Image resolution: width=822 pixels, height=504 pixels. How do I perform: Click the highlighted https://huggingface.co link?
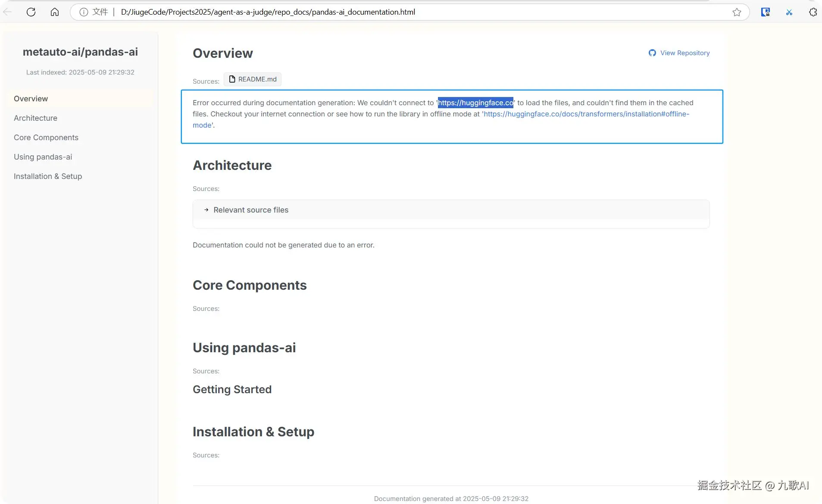click(475, 103)
